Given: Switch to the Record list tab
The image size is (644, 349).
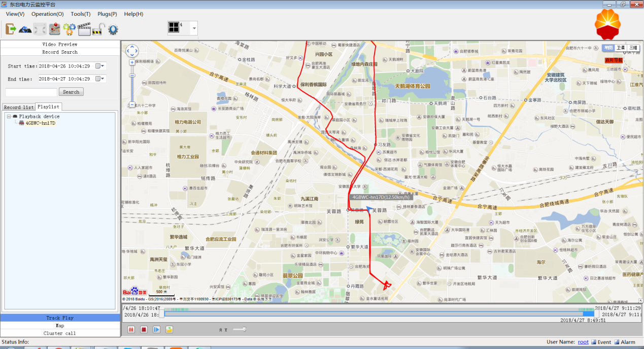Looking at the screenshot, I should pos(19,107).
